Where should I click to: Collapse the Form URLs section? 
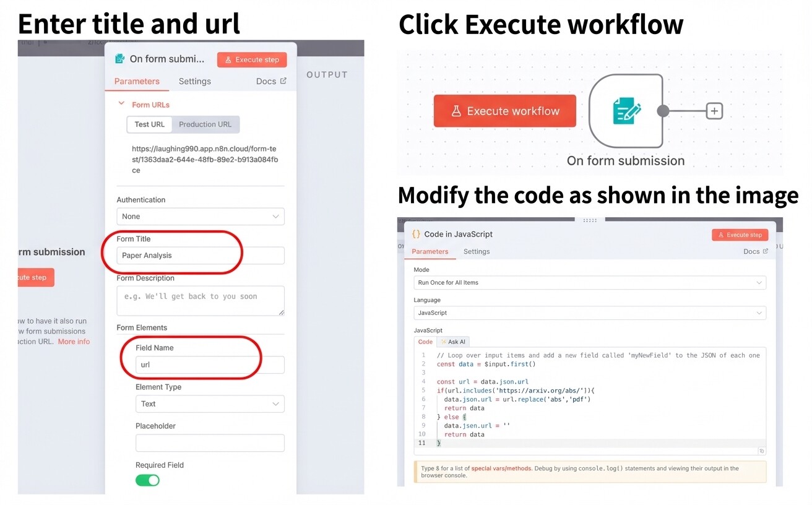[122, 105]
